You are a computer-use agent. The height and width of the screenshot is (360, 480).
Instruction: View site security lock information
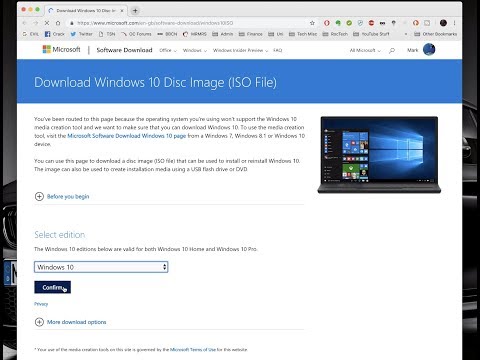coord(71,23)
